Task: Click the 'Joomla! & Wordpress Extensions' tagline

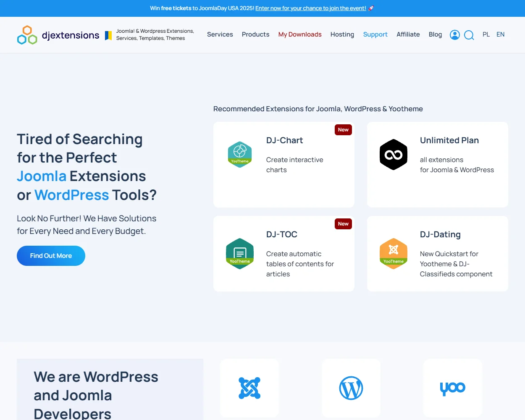Action: click(x=155, y=34)
